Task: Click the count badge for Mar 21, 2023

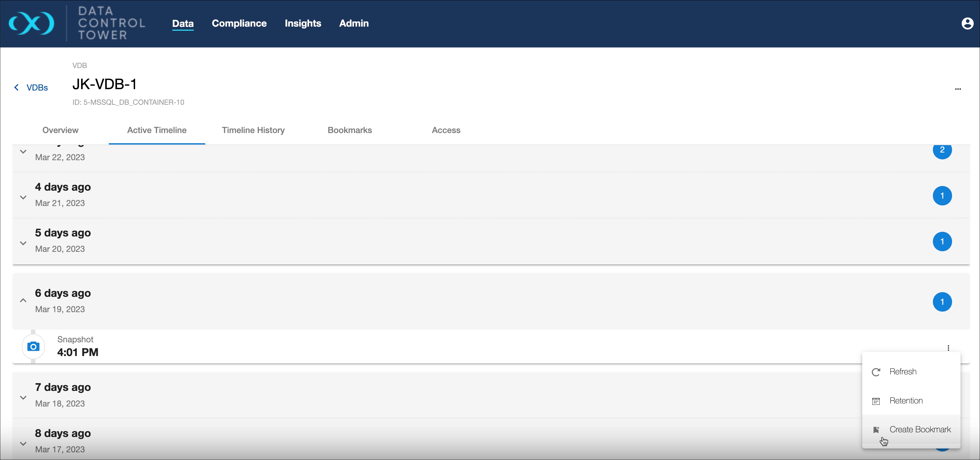Action: coord(942,196)
